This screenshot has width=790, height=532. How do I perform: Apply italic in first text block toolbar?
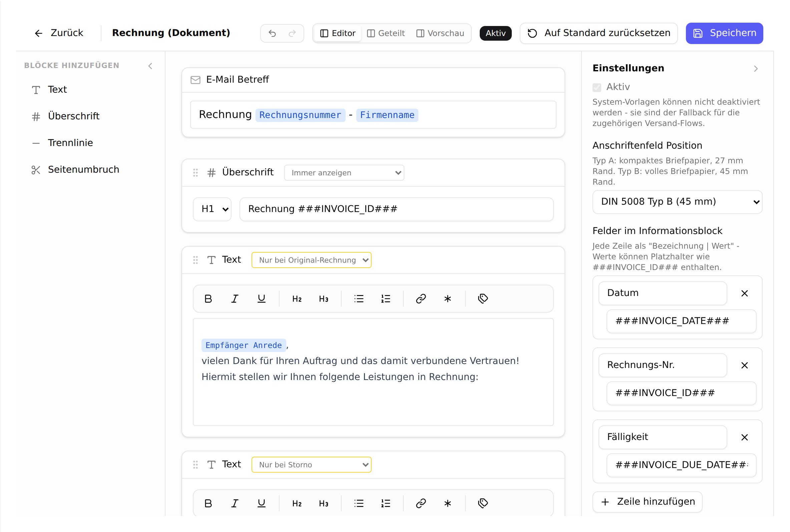pyautogui.click(x=235, y=299)
